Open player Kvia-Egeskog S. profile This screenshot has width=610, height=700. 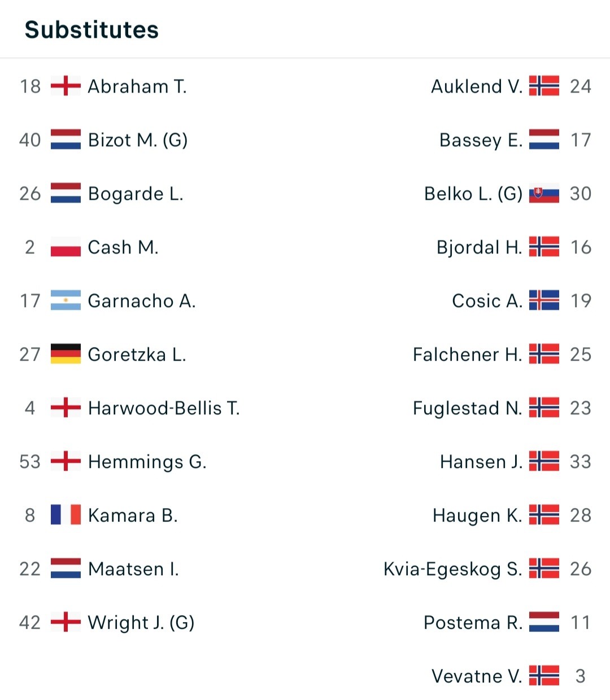coord(452,569)
